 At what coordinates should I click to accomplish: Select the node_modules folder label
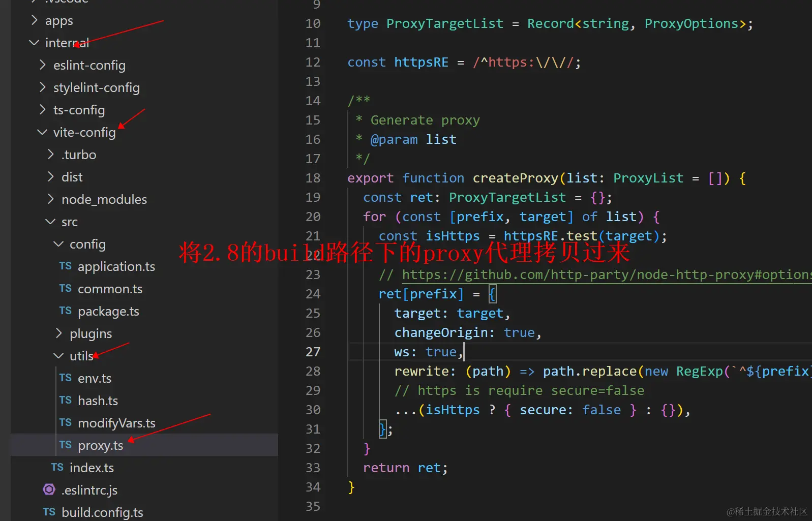[104, 199]
